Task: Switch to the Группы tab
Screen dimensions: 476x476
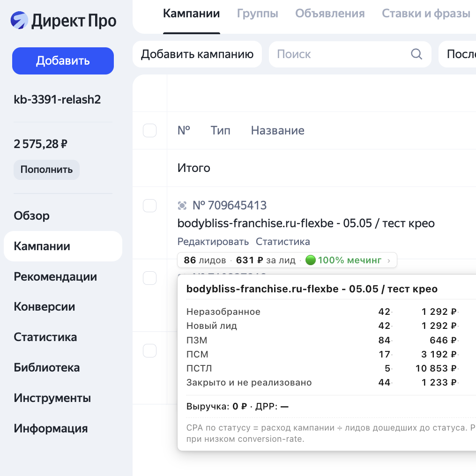Action: click(257, 14)
